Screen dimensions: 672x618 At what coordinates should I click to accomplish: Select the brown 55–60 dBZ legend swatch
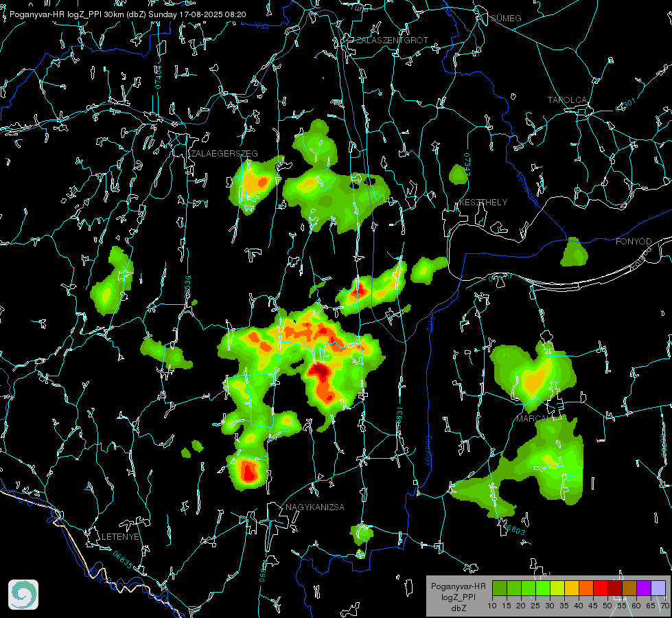[629, 588]
